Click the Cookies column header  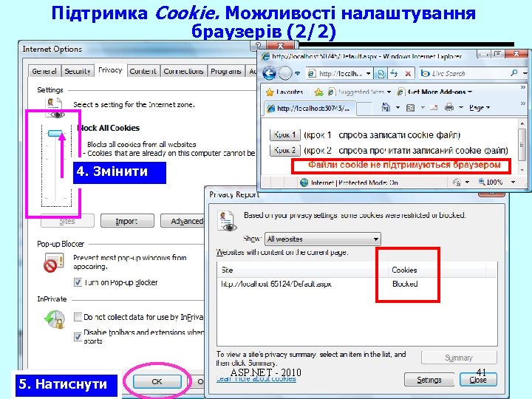tap(437, 270)
